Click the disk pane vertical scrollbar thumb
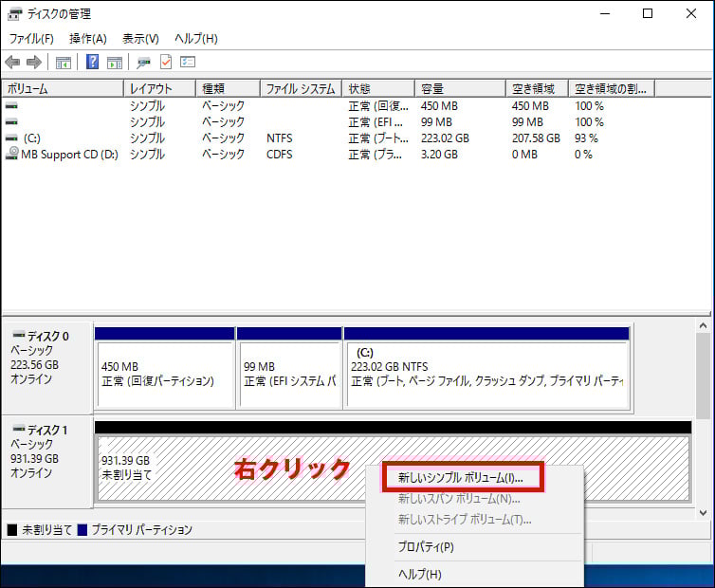The image size is (715, 588). click(x=703, y=376)
